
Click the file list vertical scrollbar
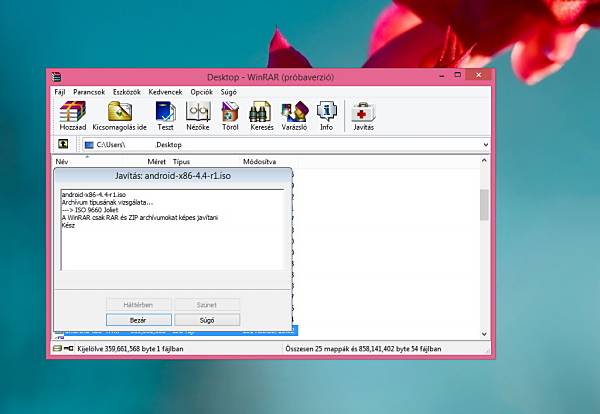pyautogui.click(x=485, y=250)
